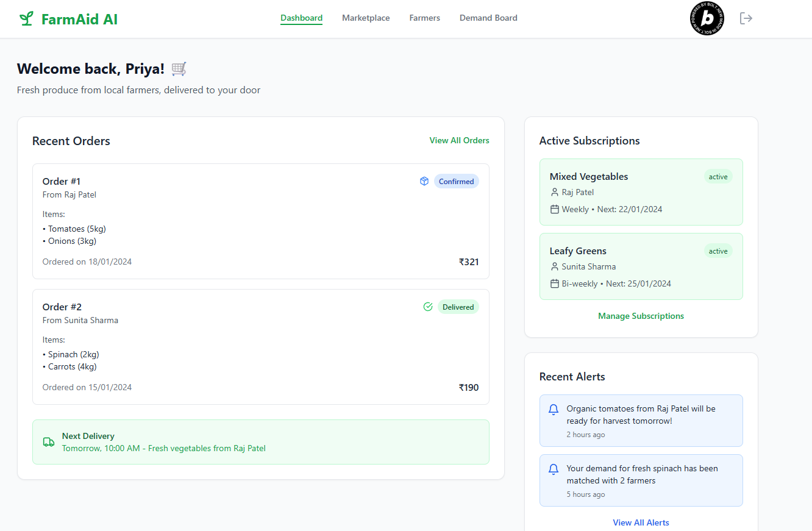Open the Bolt badge in the header
The height and width of the screenshot is (531, 812).
coord(707,18)
